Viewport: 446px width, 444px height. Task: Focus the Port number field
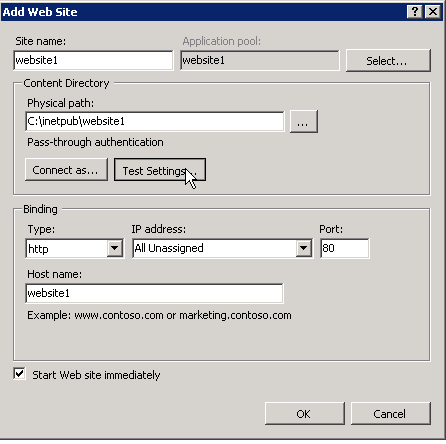pyautogui.click(x=344, y=248)
